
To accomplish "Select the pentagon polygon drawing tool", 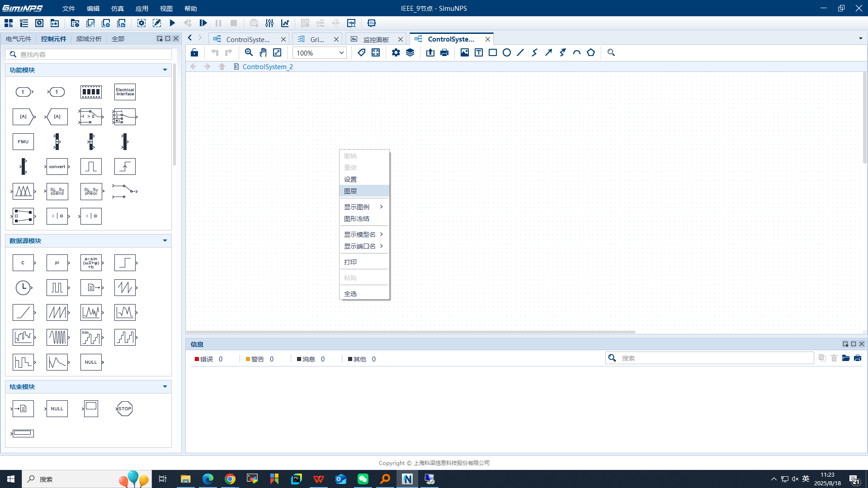I will click(591, 52).
